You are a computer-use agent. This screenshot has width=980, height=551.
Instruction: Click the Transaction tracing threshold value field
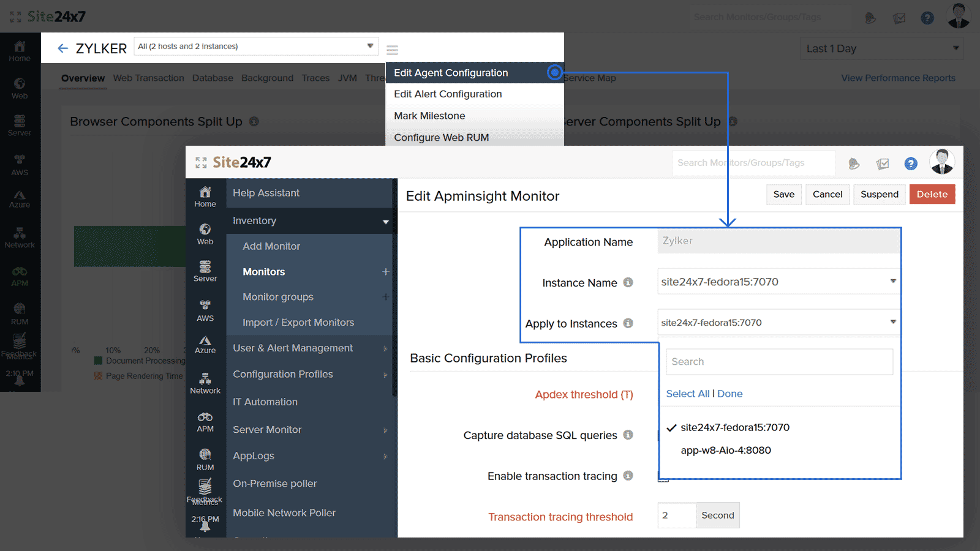677,515
